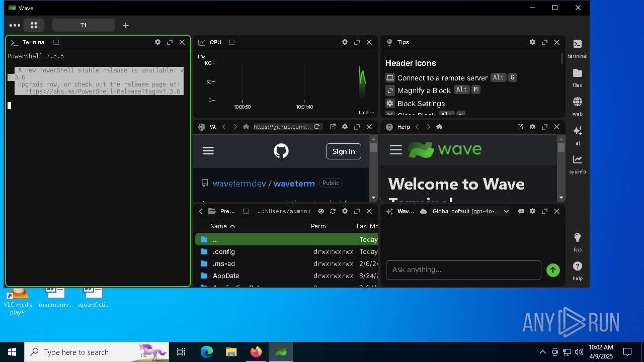
Task: Select the .ms-ad folder row
Action: click(286, 263)
